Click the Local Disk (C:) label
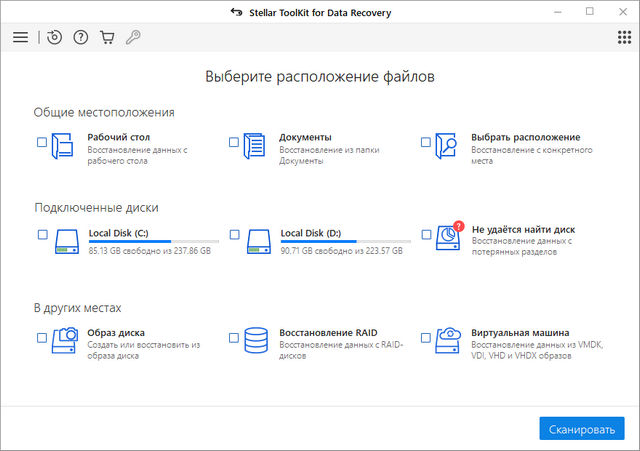 click(118, 233)
